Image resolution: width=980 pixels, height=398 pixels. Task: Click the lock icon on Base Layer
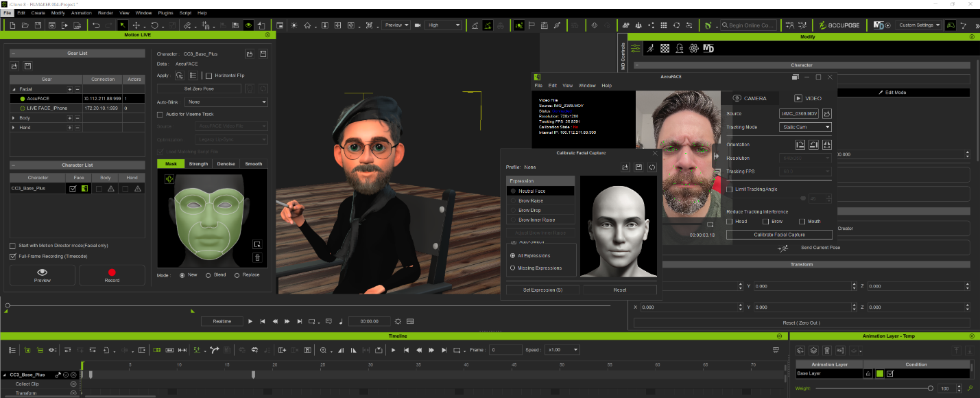point(868,373)
